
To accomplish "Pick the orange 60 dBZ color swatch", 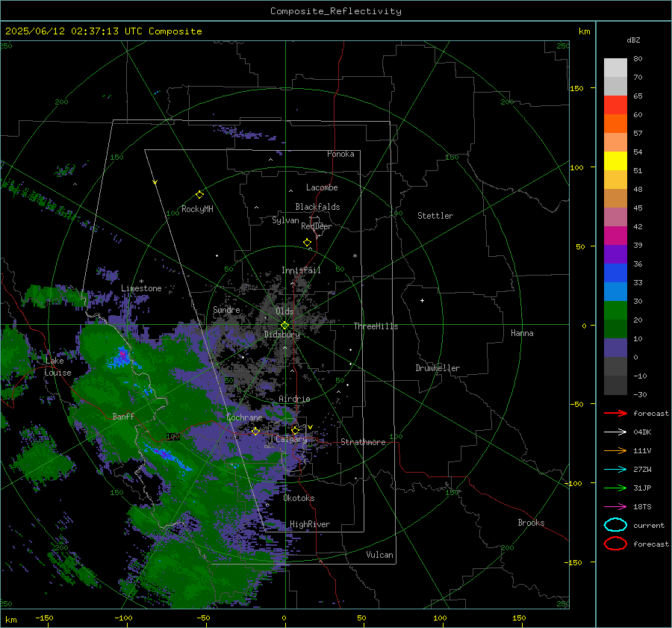I will pyautogui.click(x=615, y=124).
